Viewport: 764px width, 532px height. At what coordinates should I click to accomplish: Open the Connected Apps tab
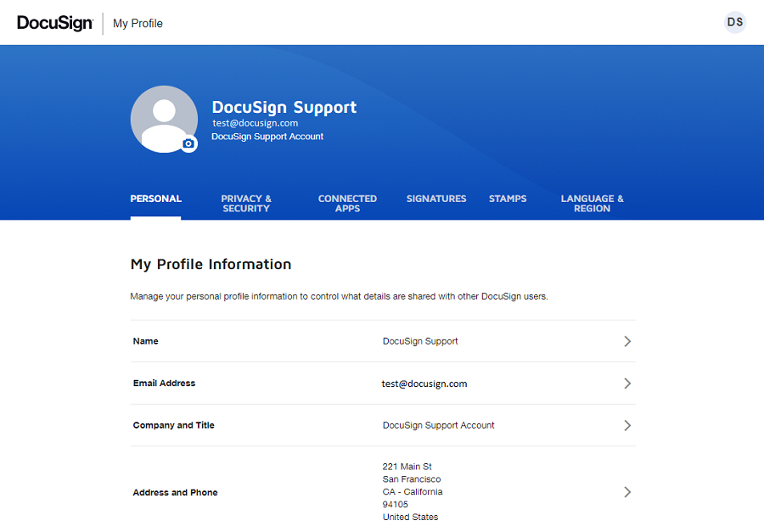(x=347, y=204)
